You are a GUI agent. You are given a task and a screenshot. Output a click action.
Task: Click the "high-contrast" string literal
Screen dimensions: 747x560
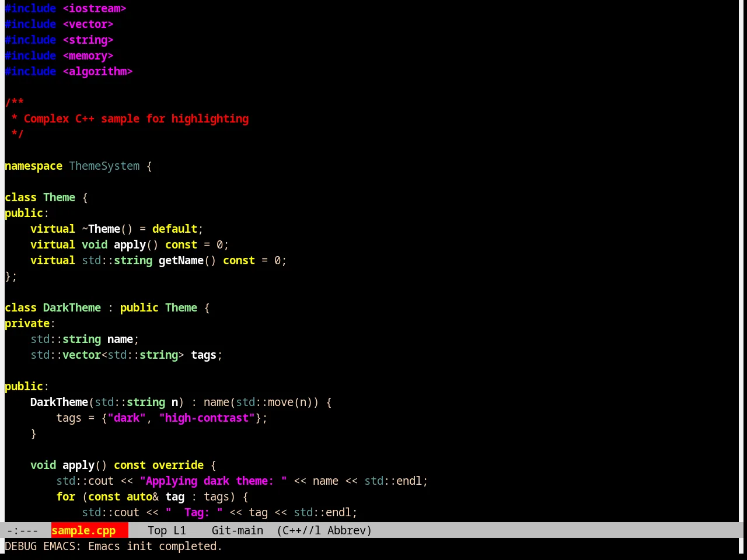207,418
